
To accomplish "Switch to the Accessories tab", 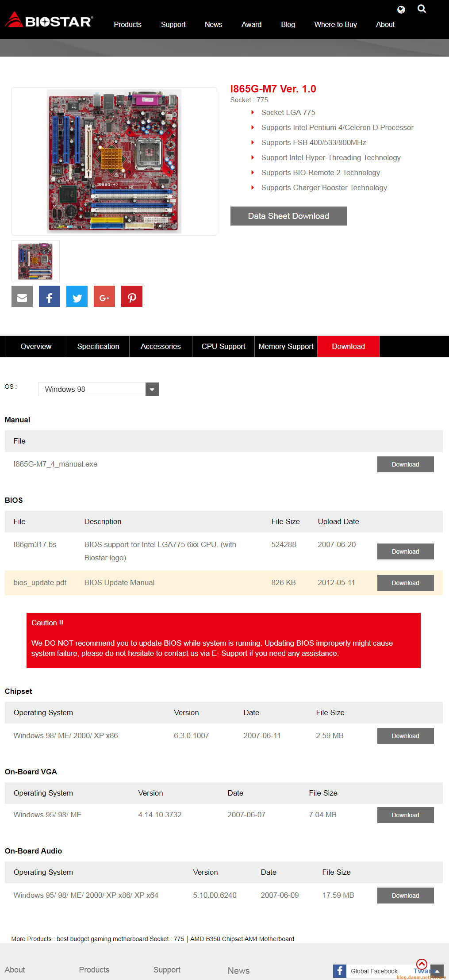I will (x=161, y=347).
